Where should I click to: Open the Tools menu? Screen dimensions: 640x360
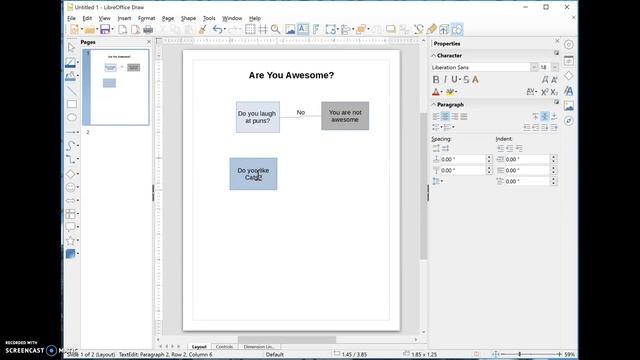click(x=209, y=18)
